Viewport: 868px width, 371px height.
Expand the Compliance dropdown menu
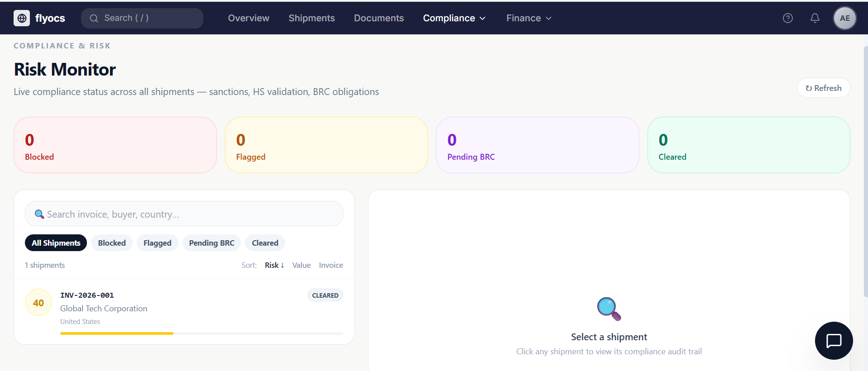pyautogui.click(x=454, y=18)
